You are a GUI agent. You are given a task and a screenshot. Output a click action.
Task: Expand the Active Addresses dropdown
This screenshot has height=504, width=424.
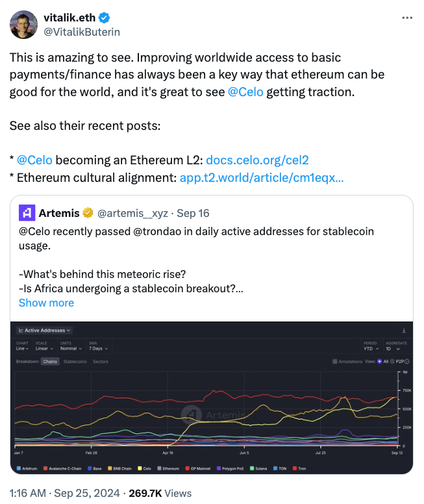(x=44, y=331)
